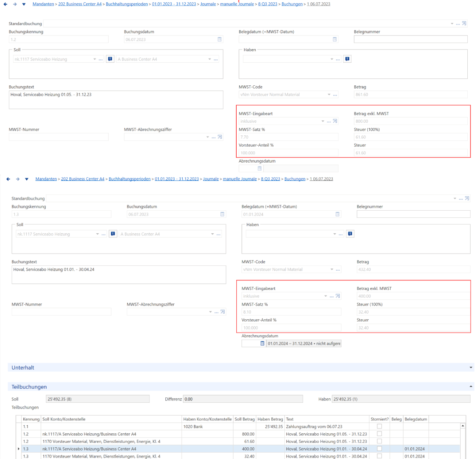476x459 pixels.
Task: Go forward using arrow in booking 1.3 screen
Action: pos(18,179)
